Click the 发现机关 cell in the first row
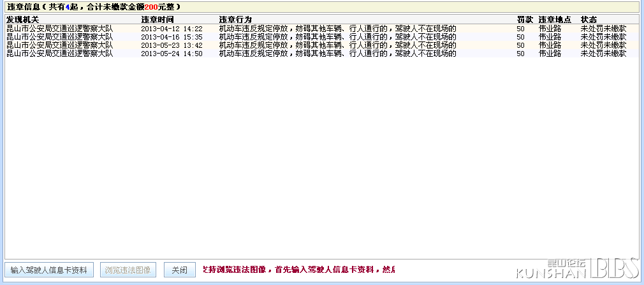This screenshot has width=644, height=285. pyautogui.click(x=59, y=29)
